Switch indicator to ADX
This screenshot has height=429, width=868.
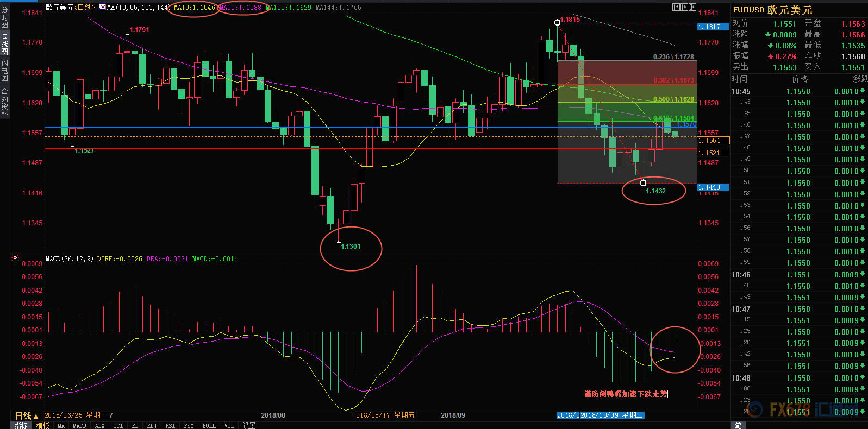(99, 426)
